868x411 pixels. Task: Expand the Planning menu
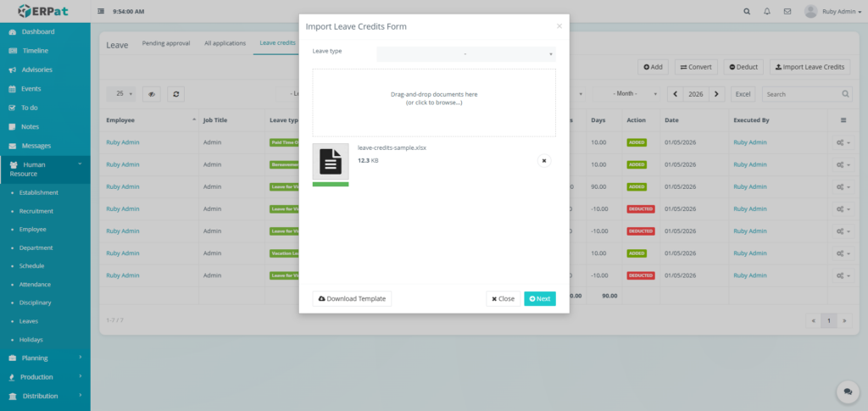click(x=45, y=358)
